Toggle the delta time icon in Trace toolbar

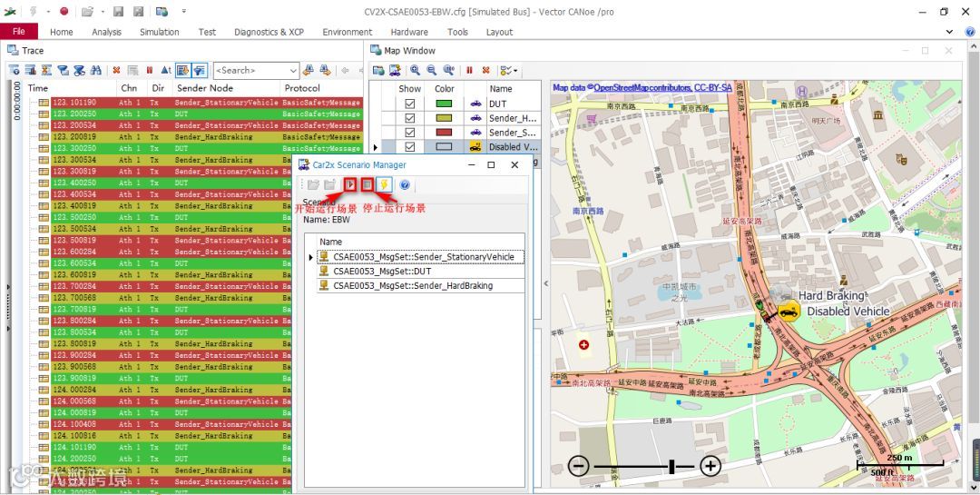(166, 70)
